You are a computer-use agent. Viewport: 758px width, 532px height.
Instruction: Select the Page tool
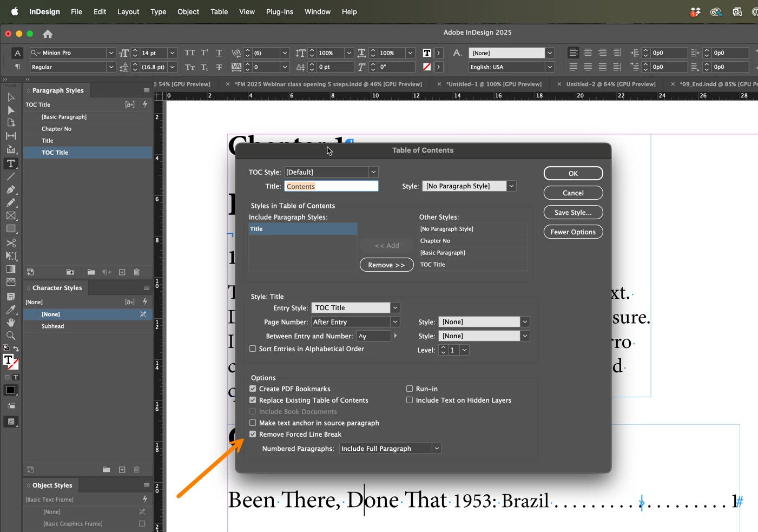click(x=11, y=123)
